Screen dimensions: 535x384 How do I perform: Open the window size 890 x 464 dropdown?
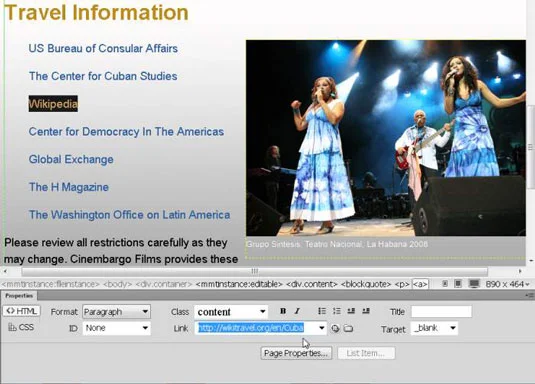click(508, 284)
